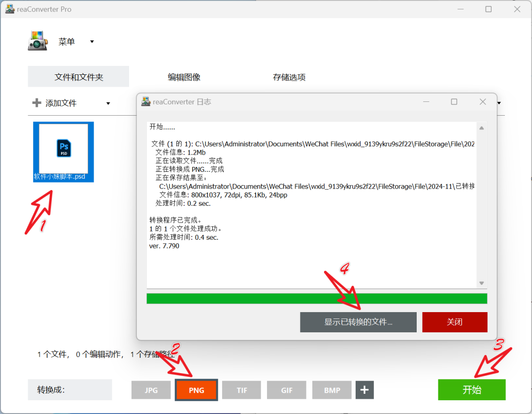
Task: Click the plus icon beside 添加文件
Action: point(36,103)
